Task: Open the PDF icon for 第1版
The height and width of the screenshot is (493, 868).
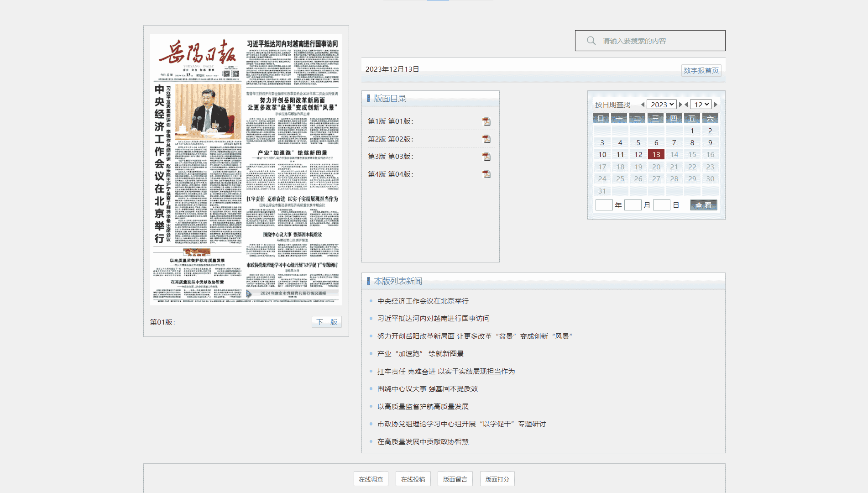Action: [486, 121]
